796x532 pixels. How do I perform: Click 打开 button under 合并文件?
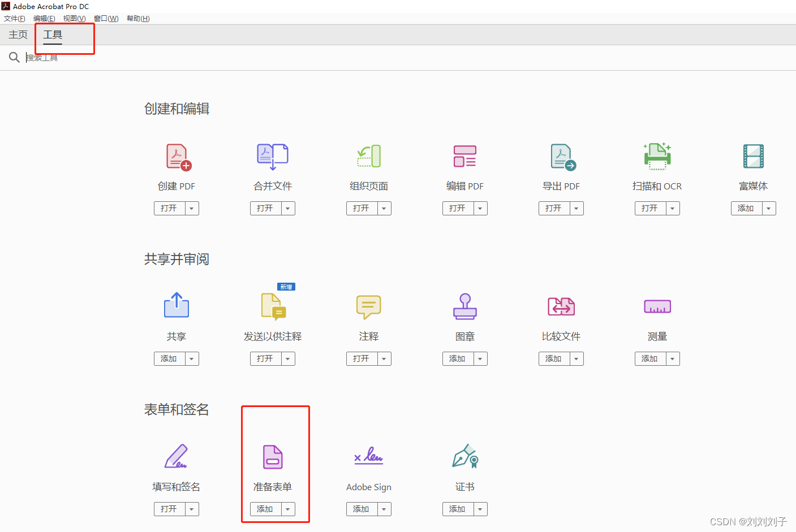tap(266, 208)
